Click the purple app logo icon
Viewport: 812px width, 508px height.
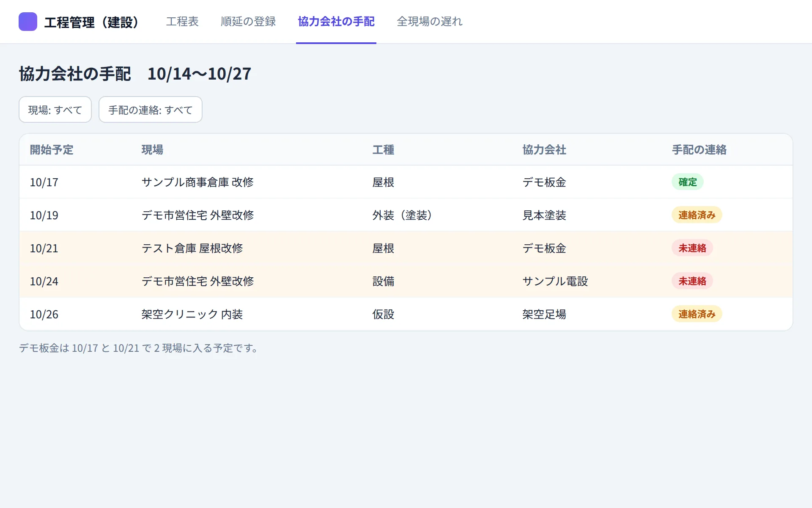[28, 22]
